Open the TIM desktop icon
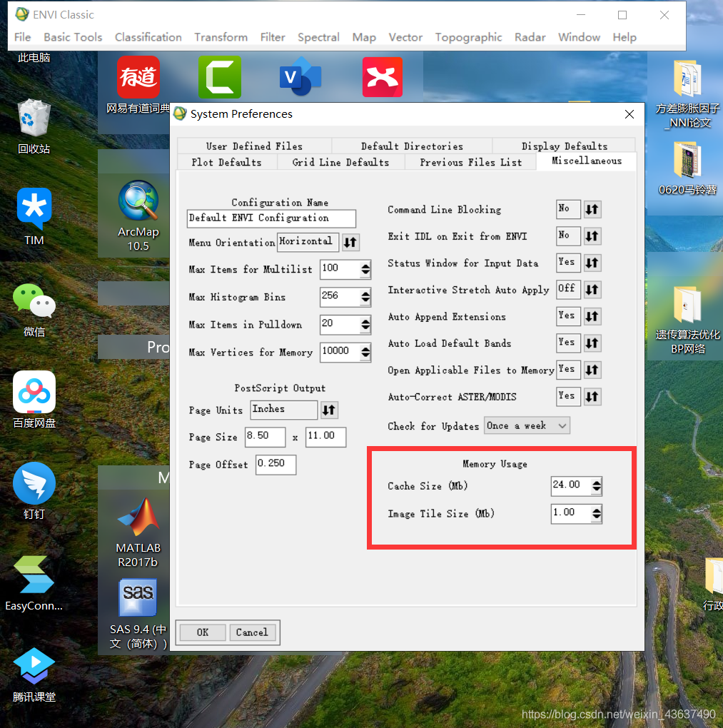Image resolution: width=723 pixels, height=728 pixels. tap(34, 217)
